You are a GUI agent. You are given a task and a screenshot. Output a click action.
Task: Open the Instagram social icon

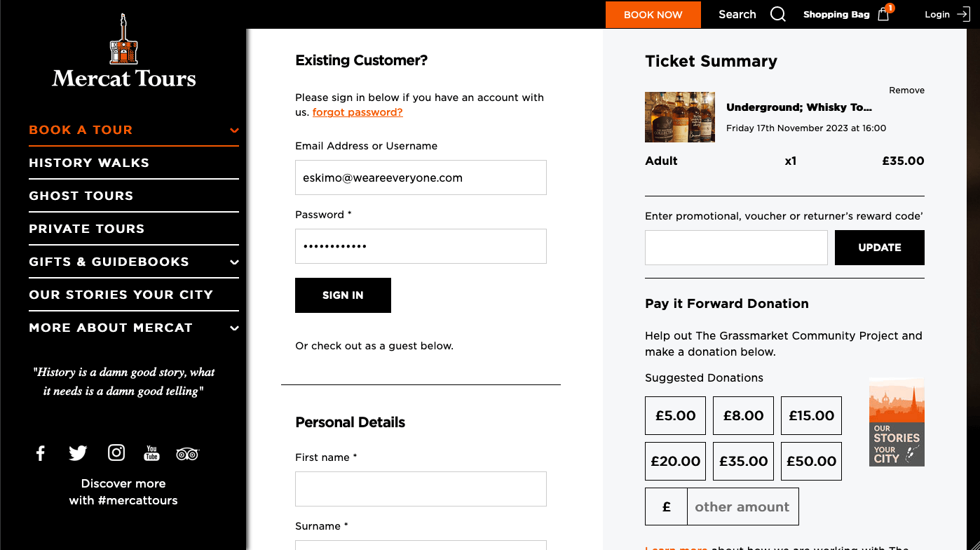click(116, 453)
